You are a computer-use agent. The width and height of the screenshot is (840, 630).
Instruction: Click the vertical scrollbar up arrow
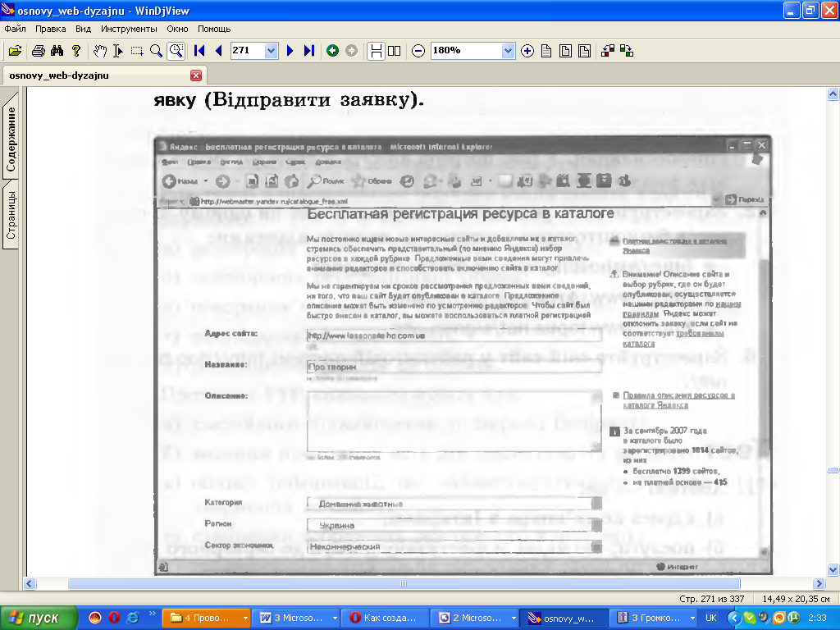click(833, 94)
